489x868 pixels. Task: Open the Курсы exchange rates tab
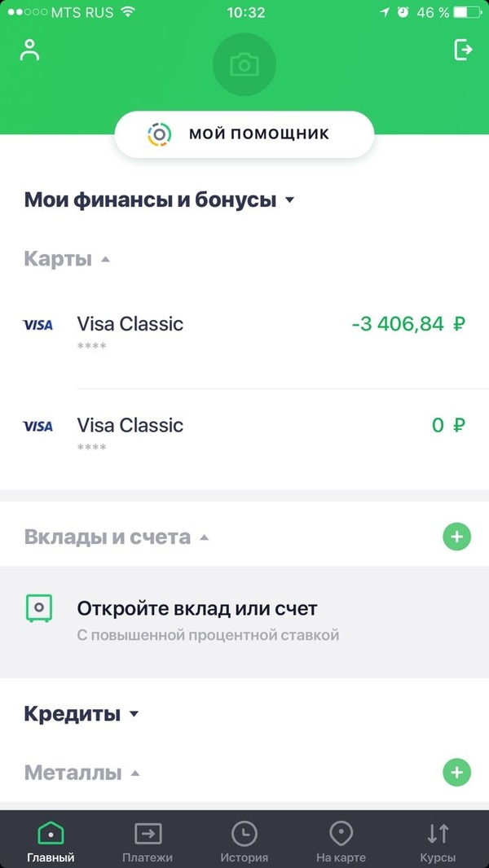click(438, 841)
